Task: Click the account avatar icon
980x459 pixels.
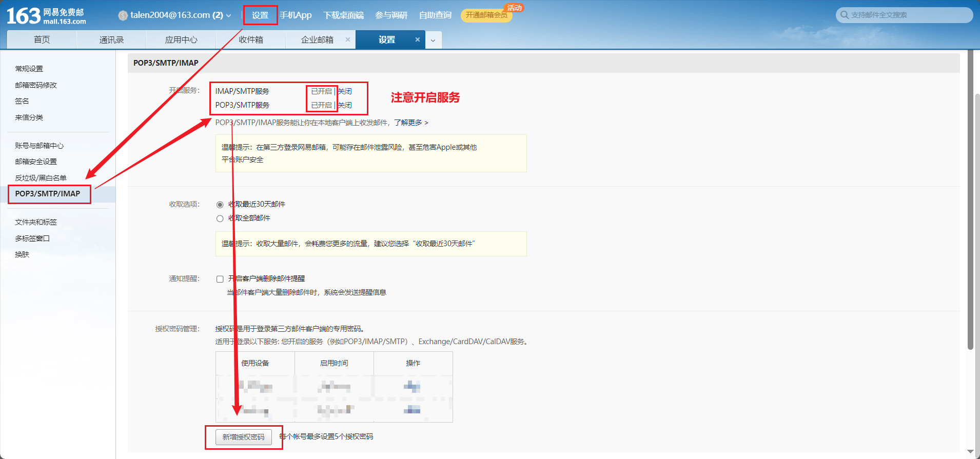Action: tap(123, 15)
